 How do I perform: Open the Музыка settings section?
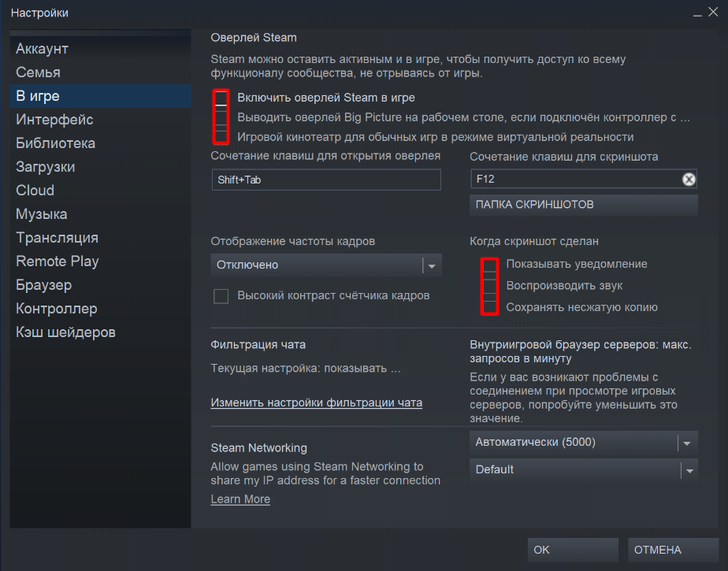pyautogui.click(x=100, y=214)
